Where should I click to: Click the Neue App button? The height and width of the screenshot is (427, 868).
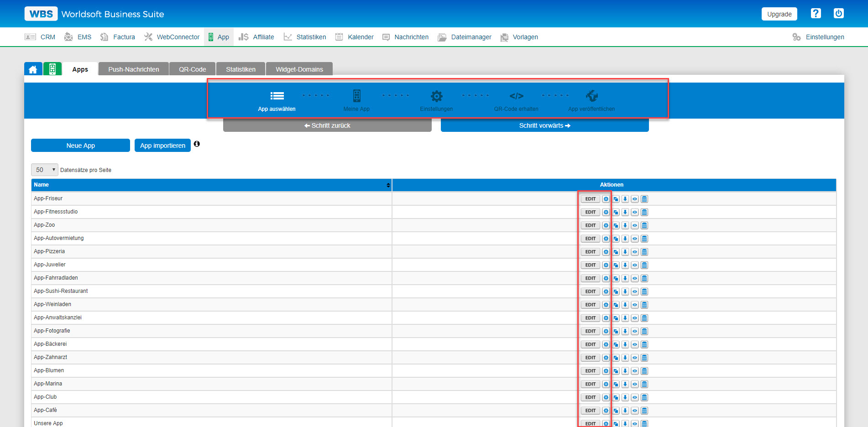pyautogui.click(x=80, y=145)
